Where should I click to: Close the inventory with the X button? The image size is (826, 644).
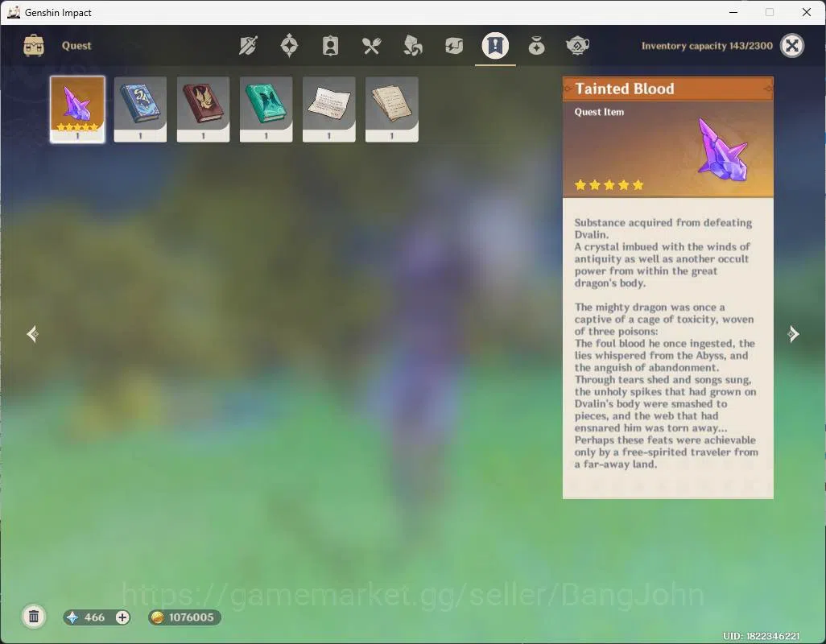pos(792,46)
